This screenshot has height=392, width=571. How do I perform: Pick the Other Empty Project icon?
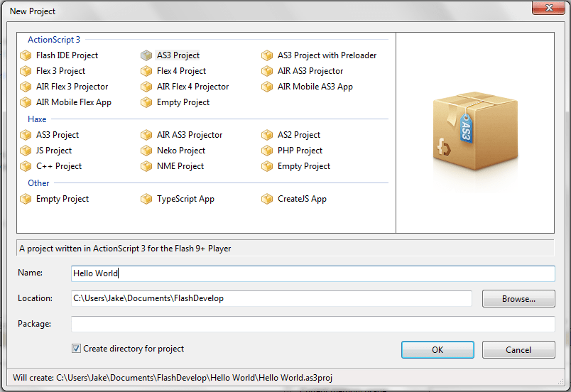[x=26, y=199]
